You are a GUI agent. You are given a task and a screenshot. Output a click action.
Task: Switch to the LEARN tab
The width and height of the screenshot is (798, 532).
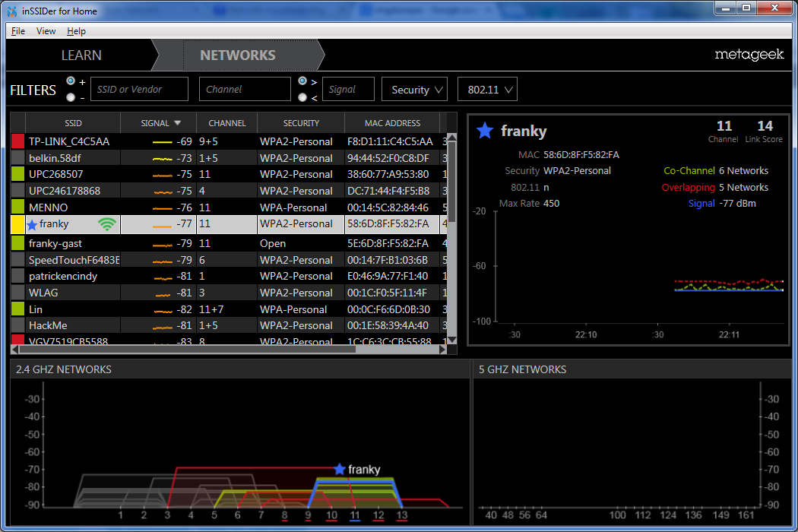point(81,55)
